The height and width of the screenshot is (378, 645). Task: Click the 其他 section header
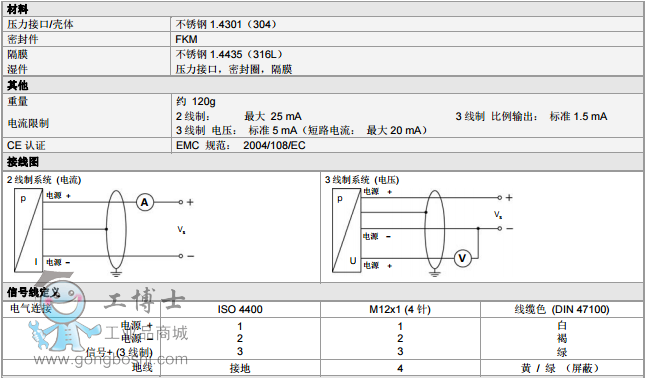coord(18,85)
